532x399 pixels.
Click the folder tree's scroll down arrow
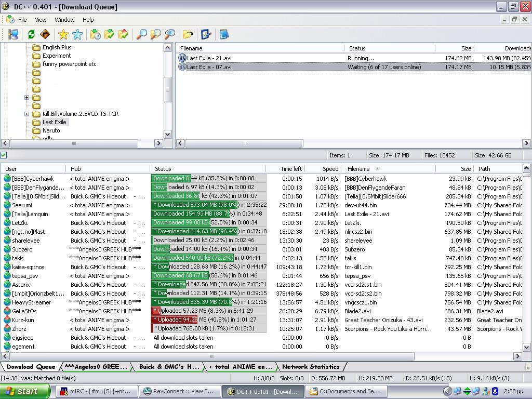168,135
